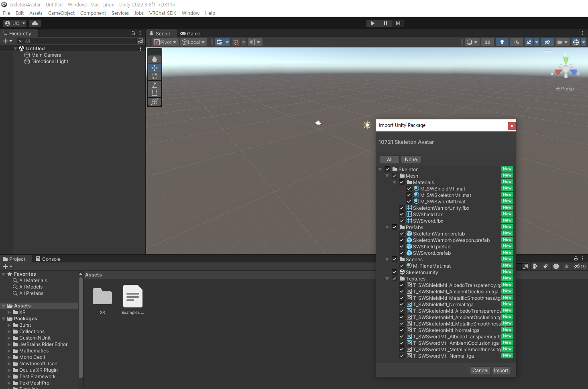This screenshot has height=389, width=588.
Task: Select the Hand view tool
Action: [155, 59]
